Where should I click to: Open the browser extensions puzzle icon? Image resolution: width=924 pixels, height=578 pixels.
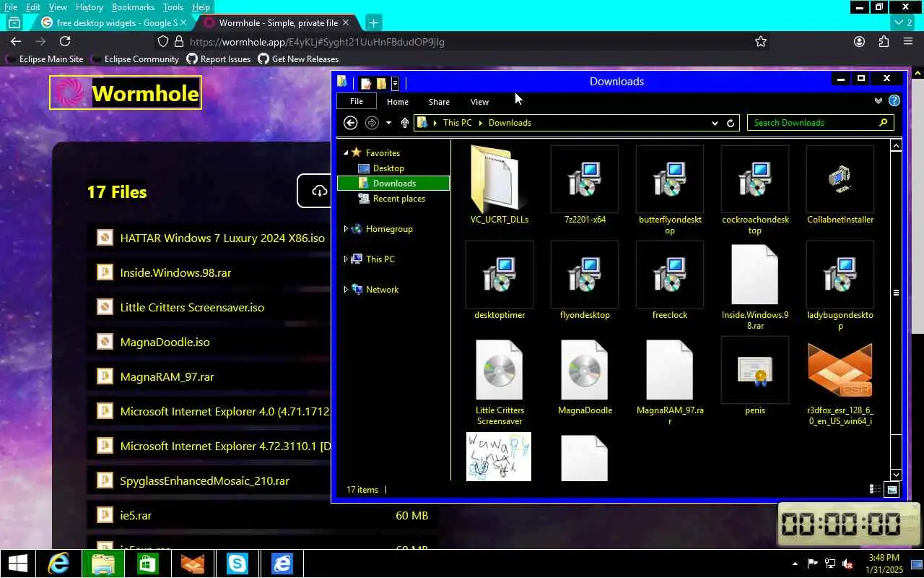(884, 42)
